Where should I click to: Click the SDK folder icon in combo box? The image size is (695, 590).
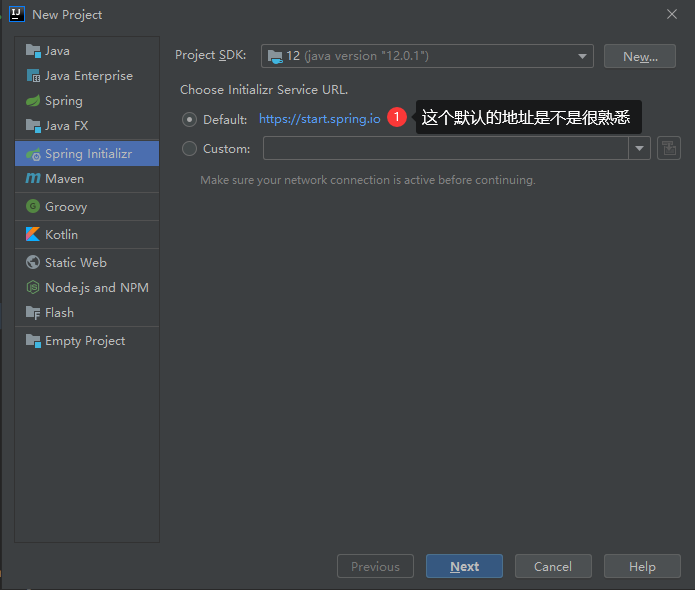tap(275, 56)
